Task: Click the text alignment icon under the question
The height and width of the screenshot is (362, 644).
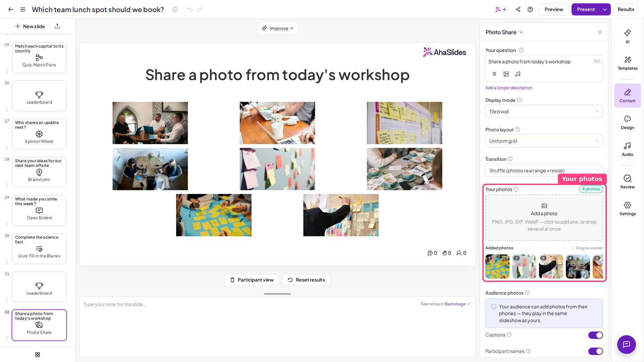Action: (x=494, y=74)
